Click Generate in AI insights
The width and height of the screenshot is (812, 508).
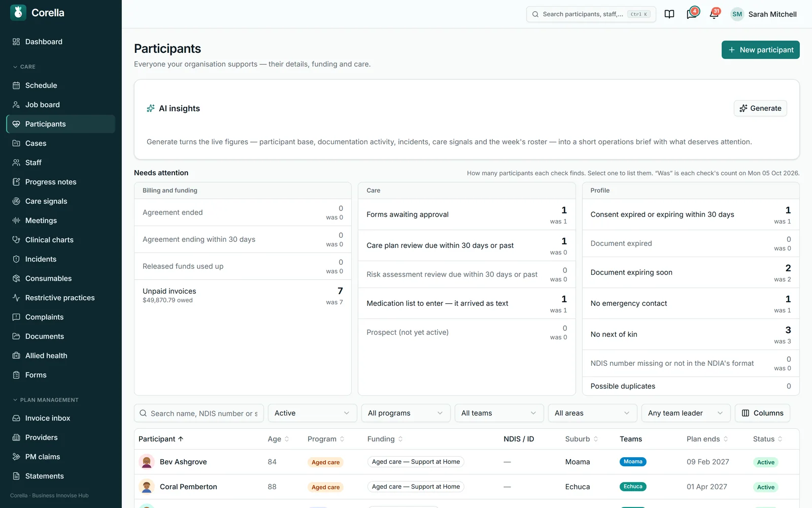click(760, 108)
